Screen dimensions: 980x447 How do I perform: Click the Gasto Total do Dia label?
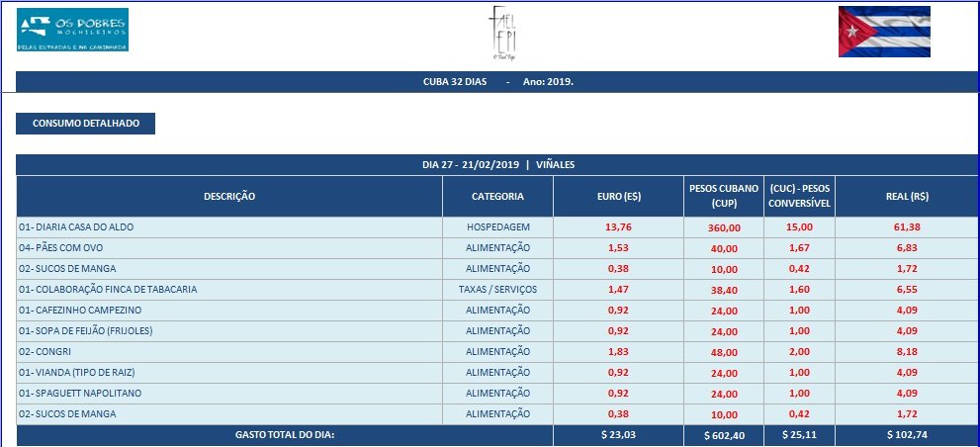285,434
